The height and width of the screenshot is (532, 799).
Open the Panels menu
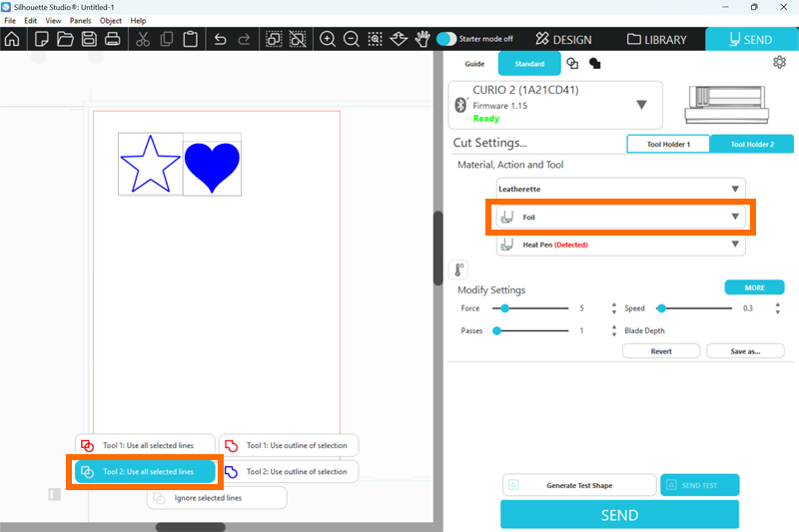click(x=80, y=20)
